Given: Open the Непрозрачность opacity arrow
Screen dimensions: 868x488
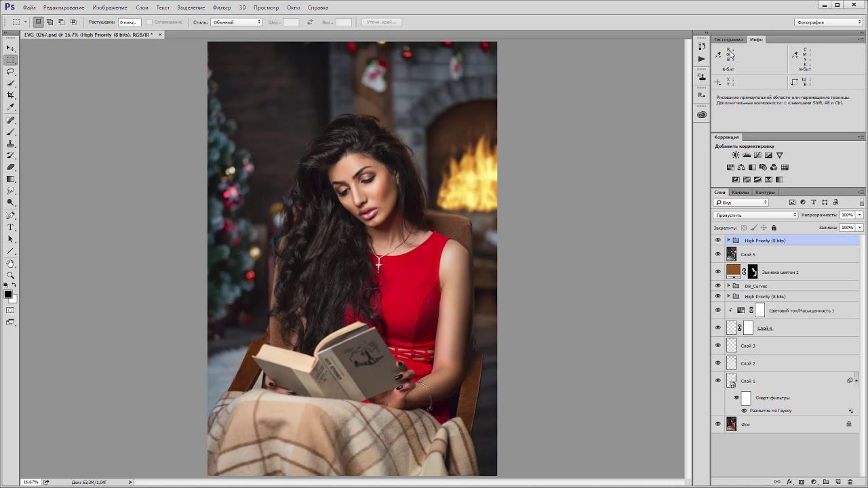Looking at the screenshot, I should point(859,215).
